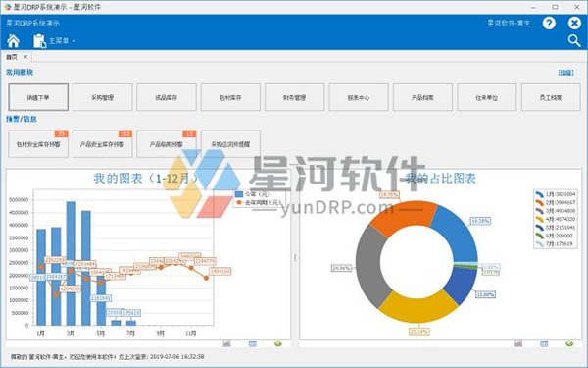This screenshot has width=588, height=368.
Task: Go to home via the house icon
Action: click(13, 40)
